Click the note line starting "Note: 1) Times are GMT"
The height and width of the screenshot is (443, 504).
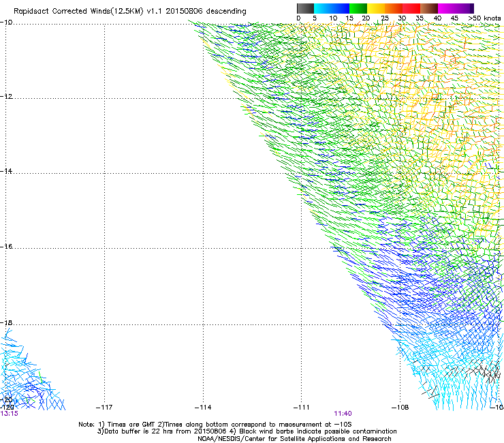tap(215, 425)
